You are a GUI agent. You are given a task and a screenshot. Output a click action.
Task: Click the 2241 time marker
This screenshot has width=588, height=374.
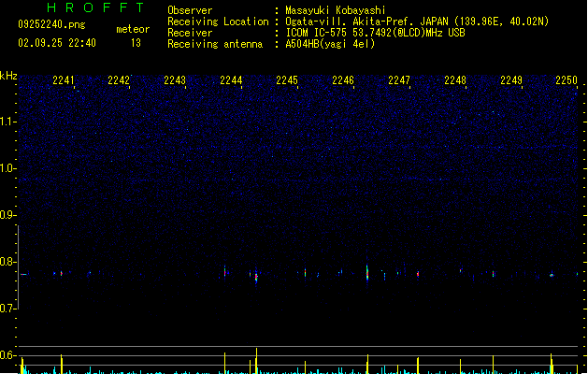click(64, 80)
